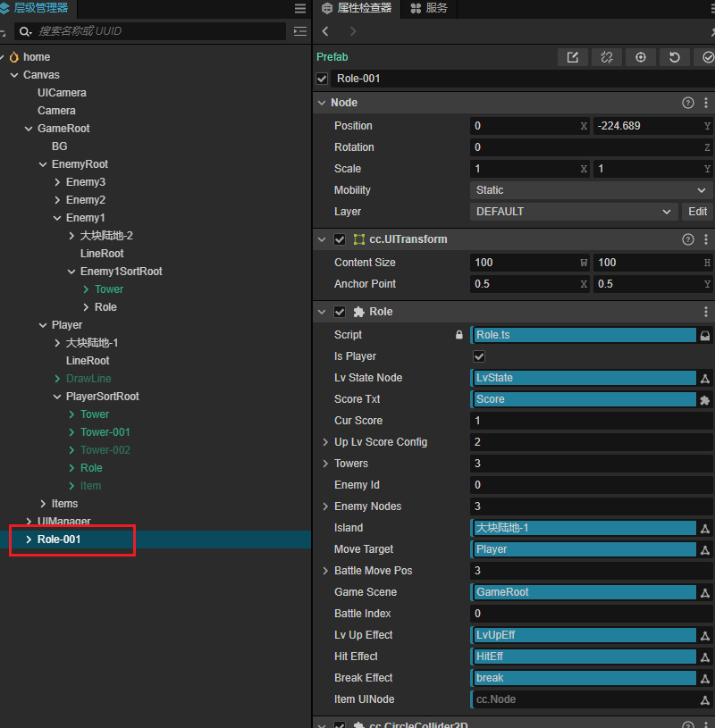Viewport: 715px width, 728px height.
Task: Click the asset picker icon for Role.ts
Action: point(705,335)
